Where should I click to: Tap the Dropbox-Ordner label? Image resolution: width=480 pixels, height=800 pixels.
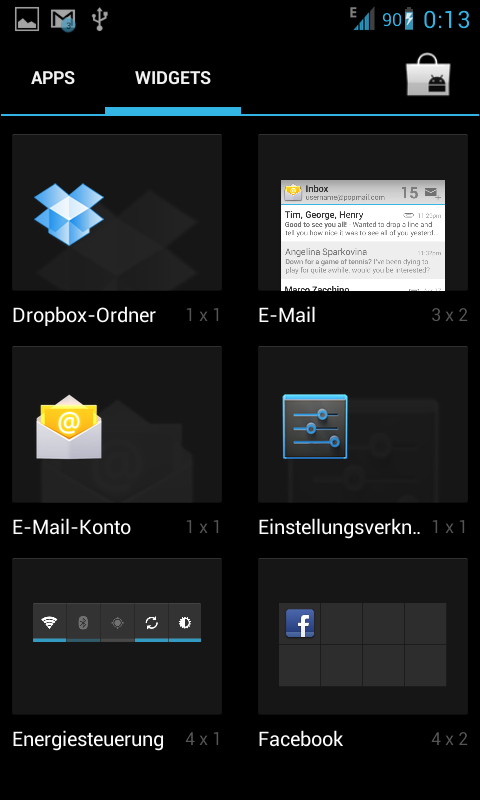click(x=84, y=315)
